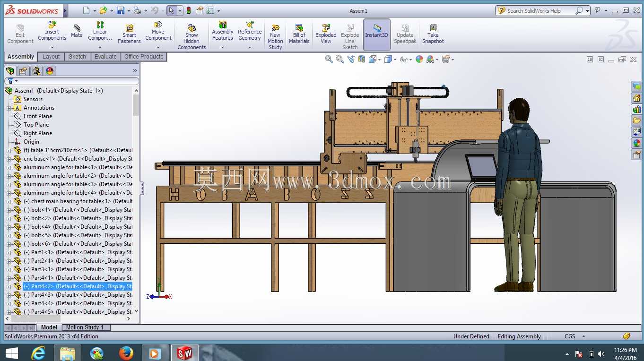Select Front Plane in the tree

tap(38, 116)
